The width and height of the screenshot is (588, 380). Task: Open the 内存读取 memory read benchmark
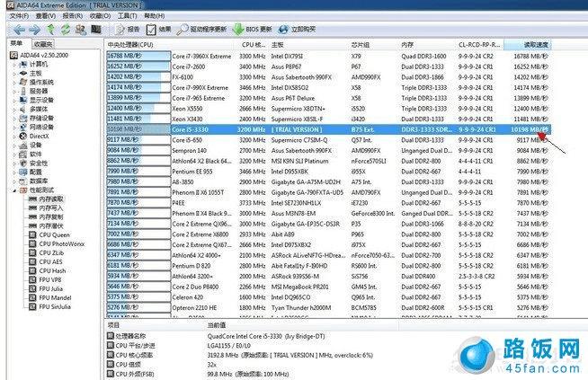coord(46,199)
